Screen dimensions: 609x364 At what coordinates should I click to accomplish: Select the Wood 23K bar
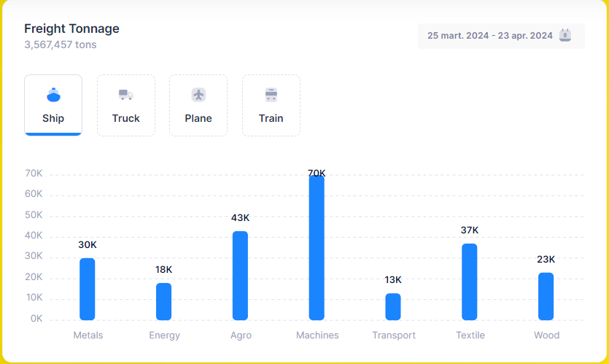[x=546, y=296]
